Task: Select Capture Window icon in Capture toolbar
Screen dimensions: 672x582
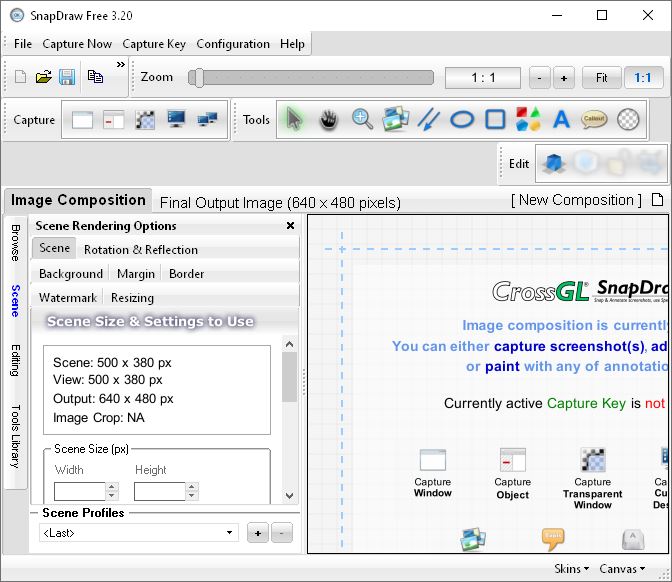Action: (x=82, y=120)
